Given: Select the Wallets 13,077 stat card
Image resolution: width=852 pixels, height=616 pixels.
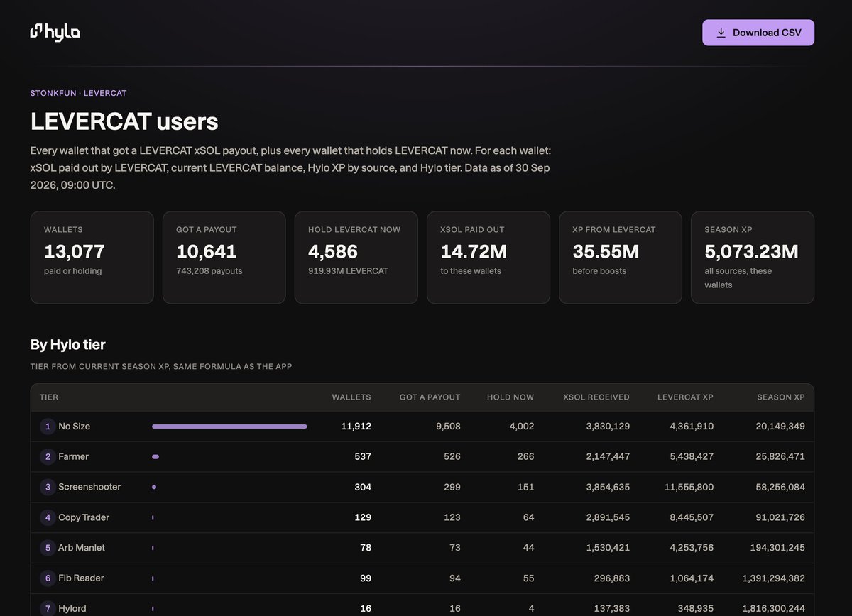Looking at the screenshot, I should [x=92, y=258].
